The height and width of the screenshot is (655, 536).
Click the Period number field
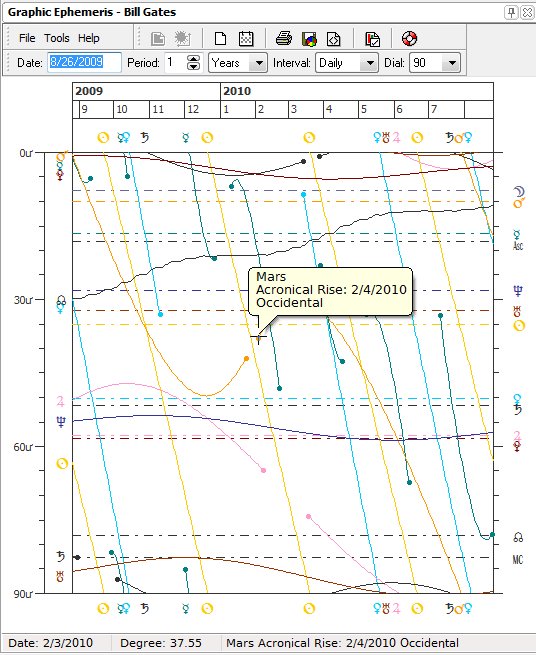point(176,63)
